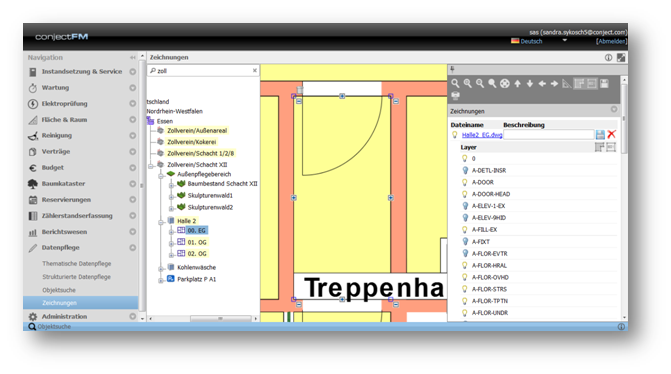The width and height of the screenshot is (671, 374).
Task: Click the pan right arrow icon
Action: [555, 84]
